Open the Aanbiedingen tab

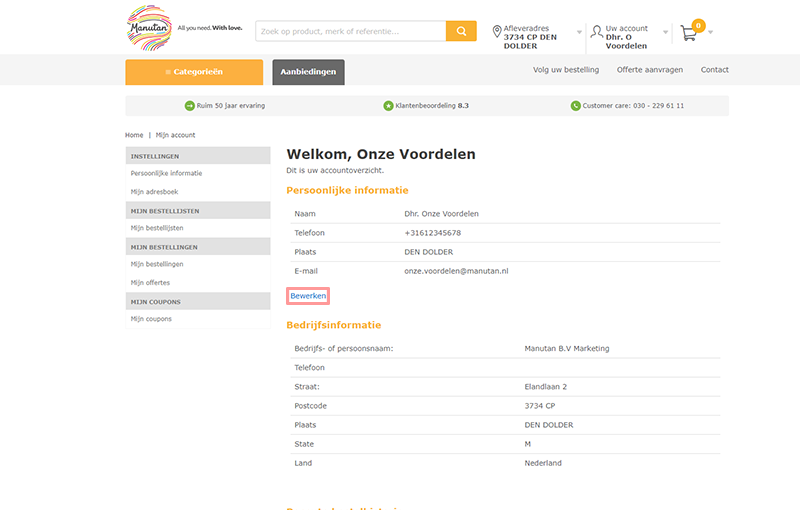pyautogui.click(x=308, y=72)
